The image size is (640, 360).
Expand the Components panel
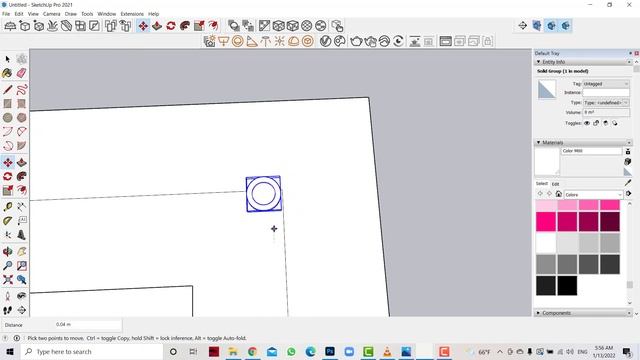coord(538,313)
